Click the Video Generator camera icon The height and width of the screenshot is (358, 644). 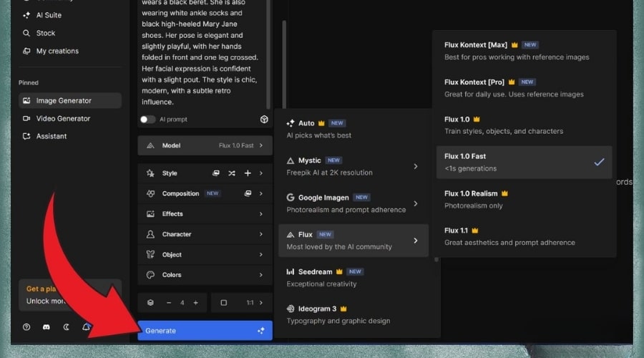[26, 118]
